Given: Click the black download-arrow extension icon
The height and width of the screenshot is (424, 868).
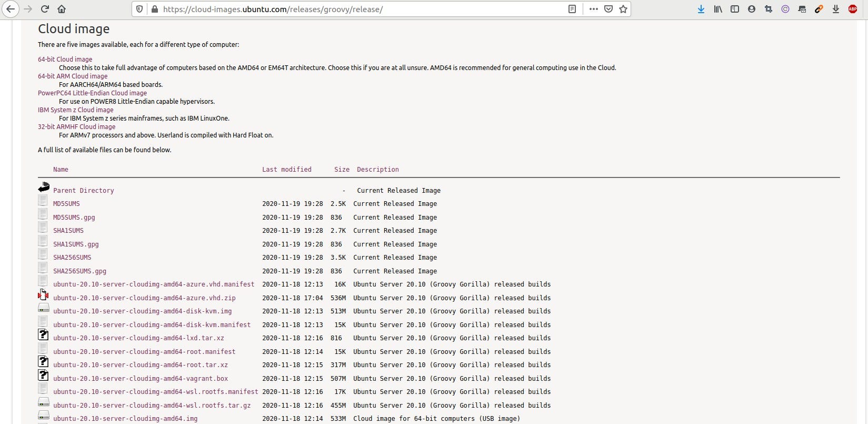Looking at the screenshot, I should coord(836,9).
